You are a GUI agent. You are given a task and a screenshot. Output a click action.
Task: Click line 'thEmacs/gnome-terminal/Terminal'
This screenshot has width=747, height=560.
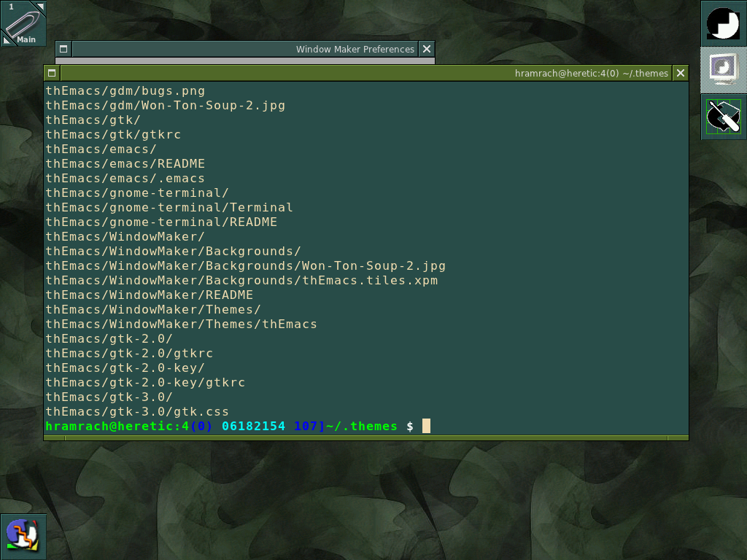pyautogui.click(x=169, y=207)
